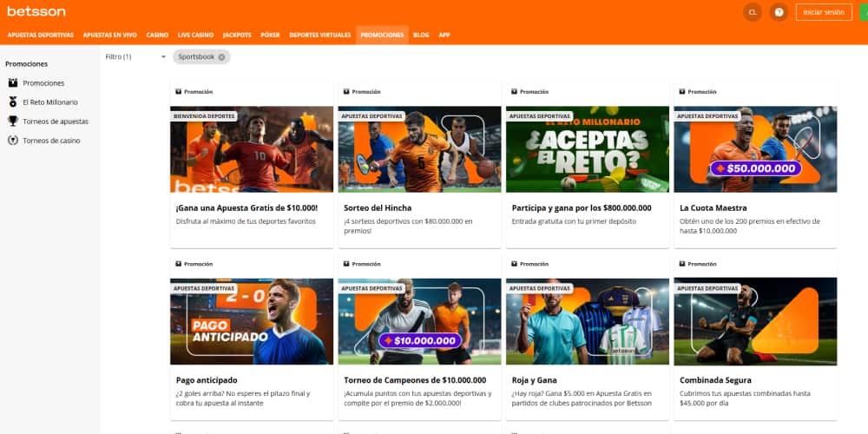Click text Entrada gratuita con tu primer depósito
Viewport: 868px width, 434px height.
[574, 221]
